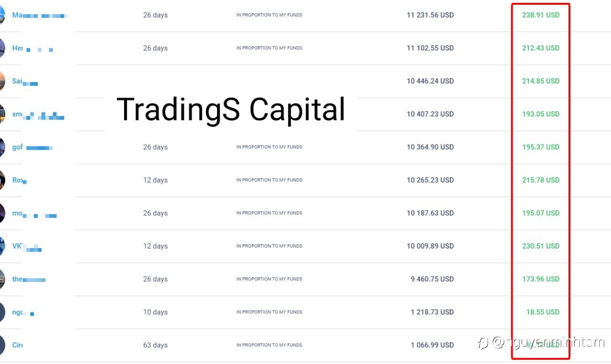Select the 63 days duration entry

coord(155,345)
